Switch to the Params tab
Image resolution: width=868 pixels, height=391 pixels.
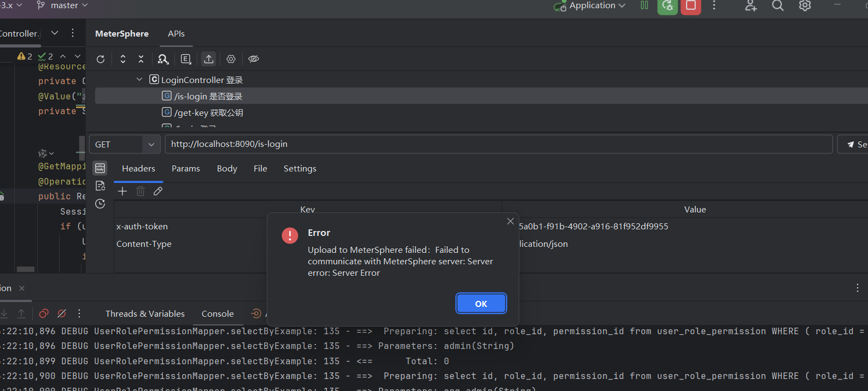(186, 169)
